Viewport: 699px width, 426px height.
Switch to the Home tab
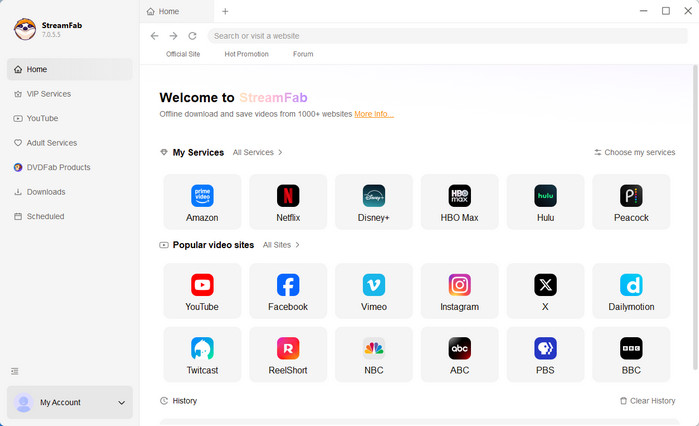pos(177,11)
